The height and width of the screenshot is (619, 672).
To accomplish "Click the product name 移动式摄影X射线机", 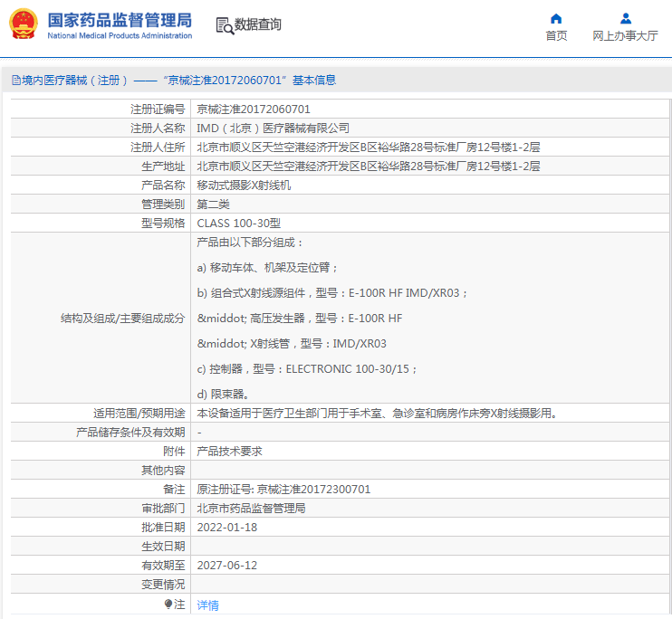I will (x=244, y=185).
